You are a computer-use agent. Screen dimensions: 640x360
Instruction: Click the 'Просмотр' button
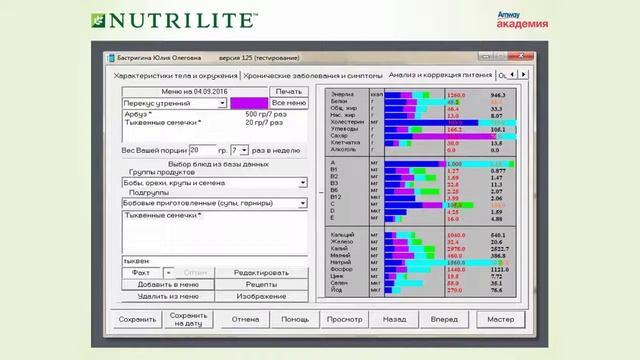pyautogui.click(x=344, y=319)
